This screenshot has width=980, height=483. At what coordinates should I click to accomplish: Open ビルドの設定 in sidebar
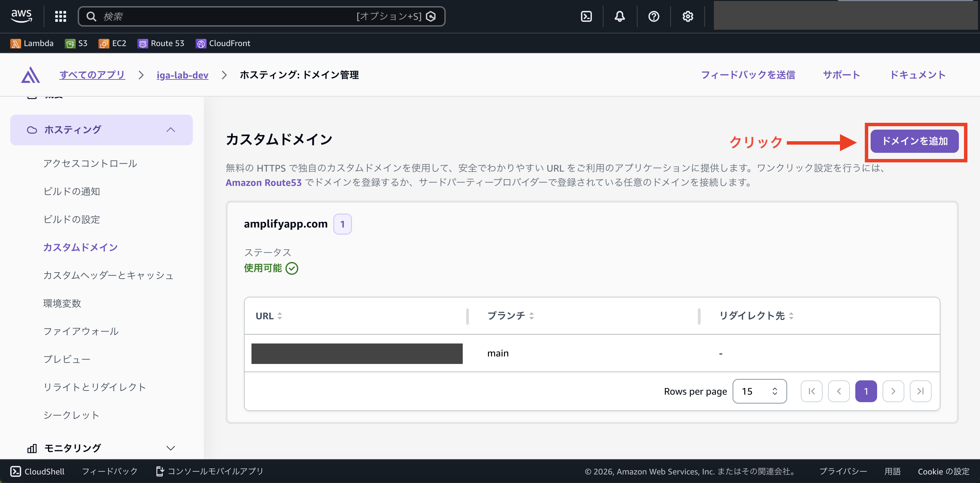pos(72,219)
